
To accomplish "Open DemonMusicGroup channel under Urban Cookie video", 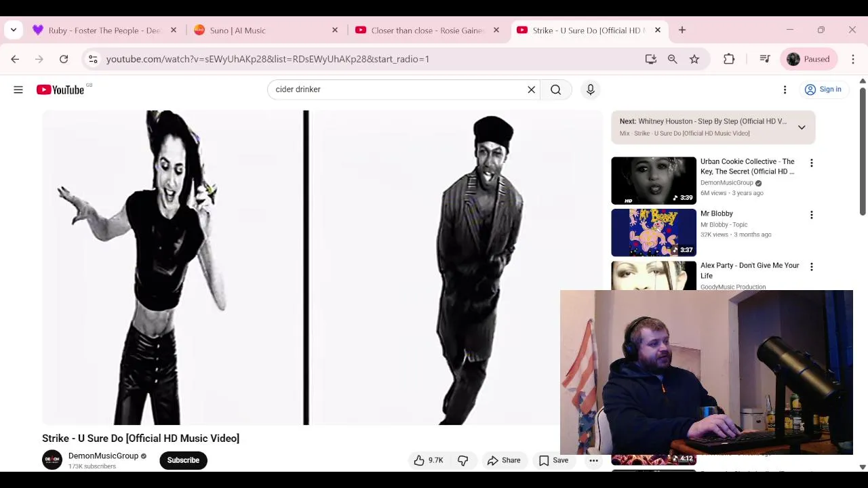I will pos(726,183).
